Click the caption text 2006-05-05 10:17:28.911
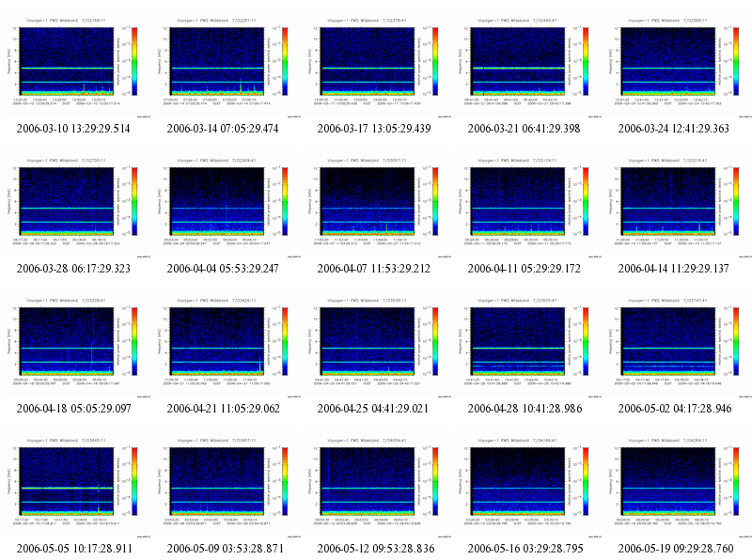 click(74, 549)
